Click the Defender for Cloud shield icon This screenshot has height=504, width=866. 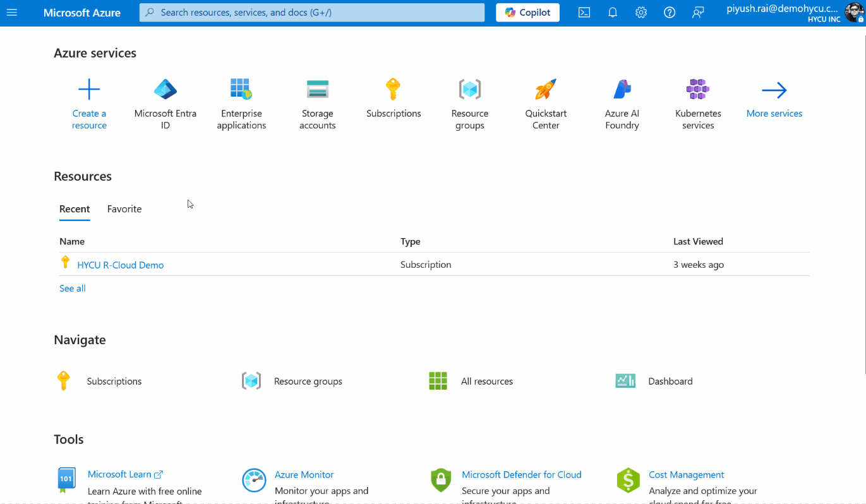(441, 480)
